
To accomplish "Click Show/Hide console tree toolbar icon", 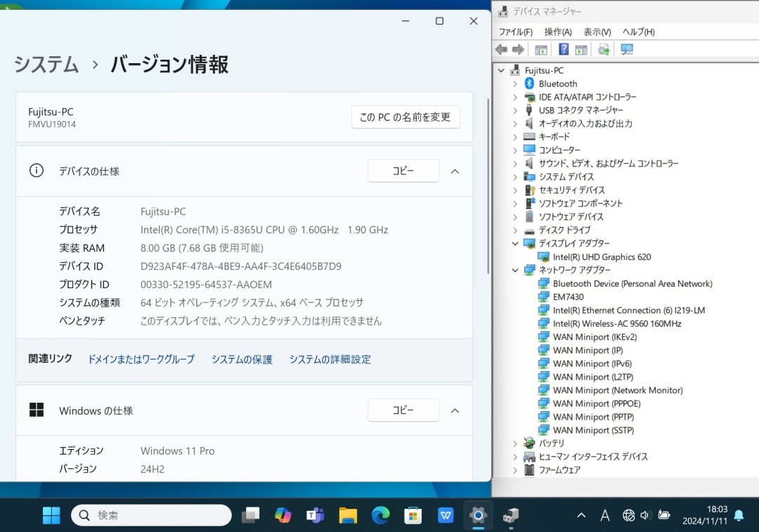I will click(x=540, y=49).
